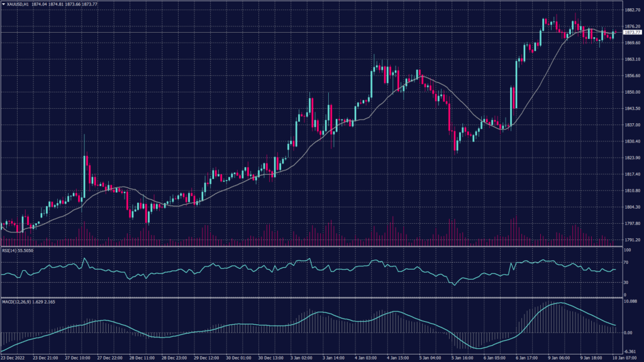This screenshot has width=644, height=362.
Task: Select the RSI(14) indicator label
Action: point(16,250)
